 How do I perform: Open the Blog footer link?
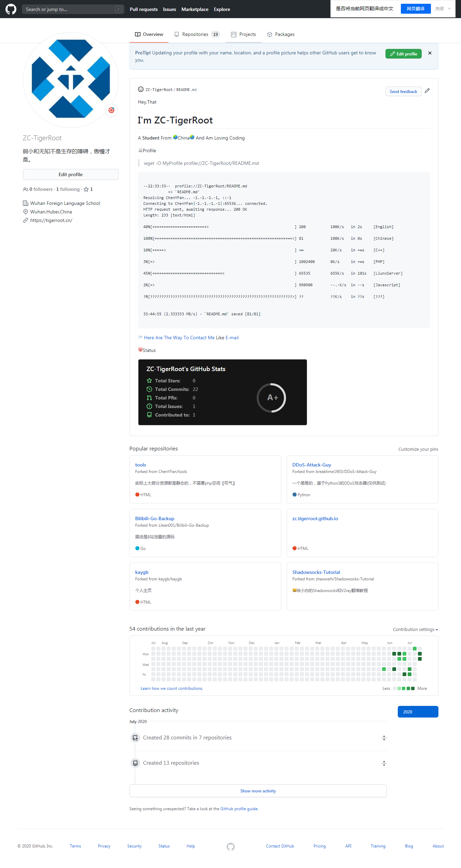[x=409, y=846]
